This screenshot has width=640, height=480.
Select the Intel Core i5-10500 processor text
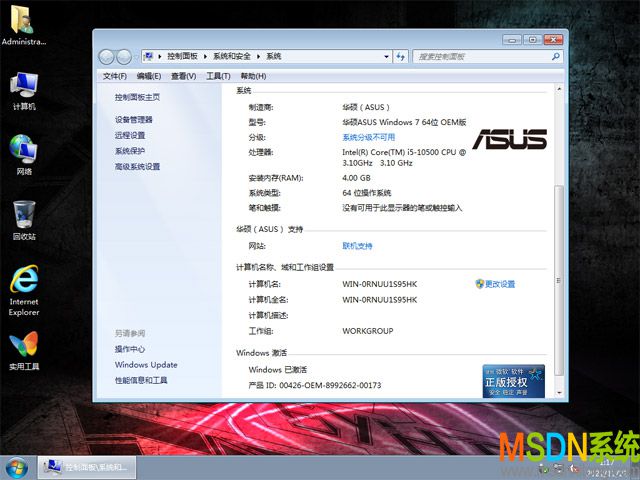pyautogui.click(x=404, y=158)
